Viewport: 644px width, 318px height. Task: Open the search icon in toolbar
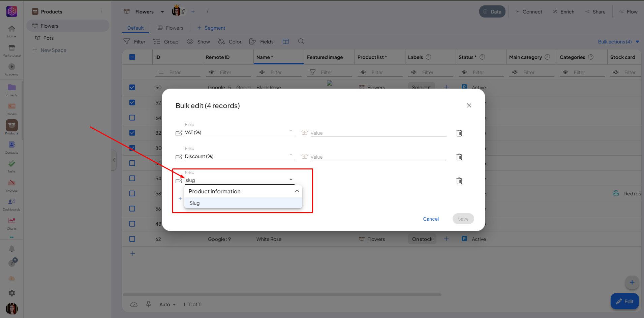coord(301,41)
